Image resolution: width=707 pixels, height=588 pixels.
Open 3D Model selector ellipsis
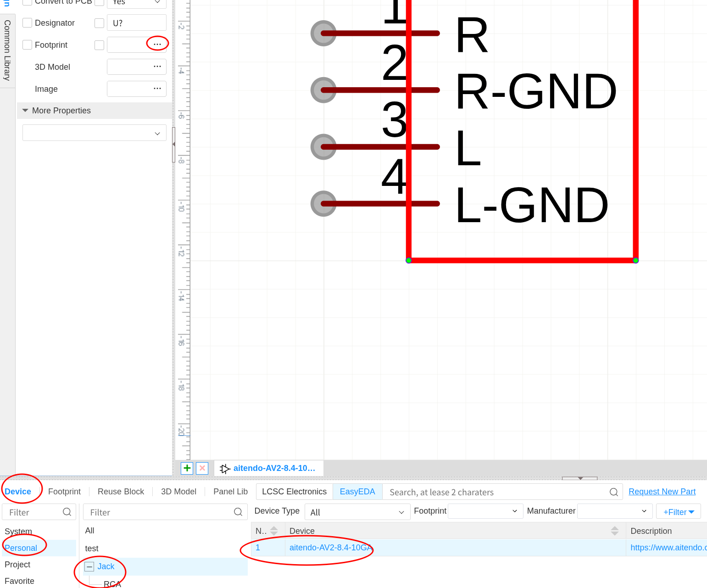(157, 67)
